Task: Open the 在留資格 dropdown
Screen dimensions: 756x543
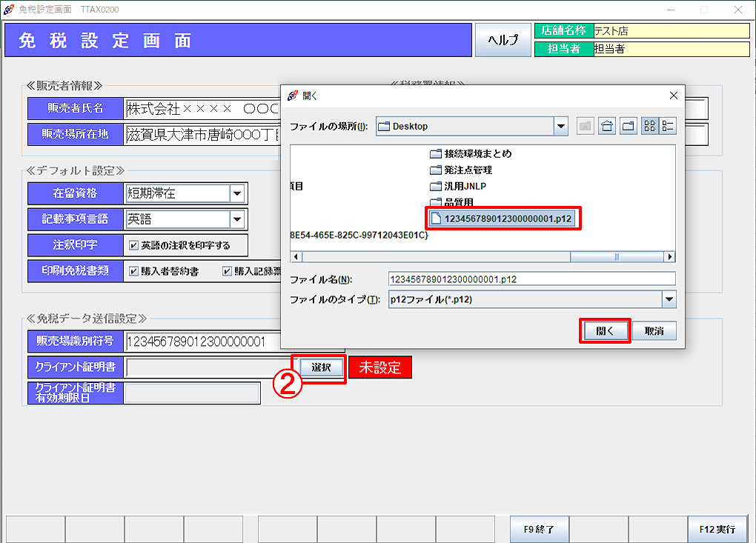Action: point(236,193)
